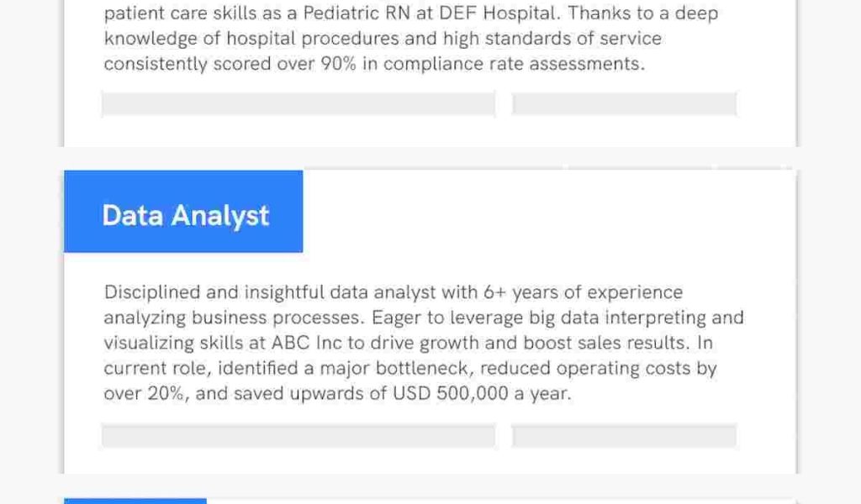
Task: Click the partially visible blue heading at bottom
Action: tap(135, 501)
